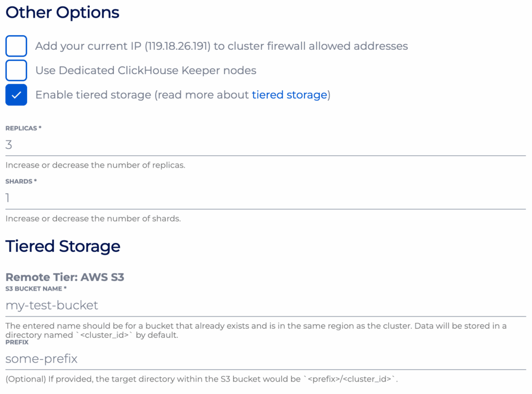
Task: Click the 'Remote Tier: AWS S3' subheading
Action: coord(65,277)
